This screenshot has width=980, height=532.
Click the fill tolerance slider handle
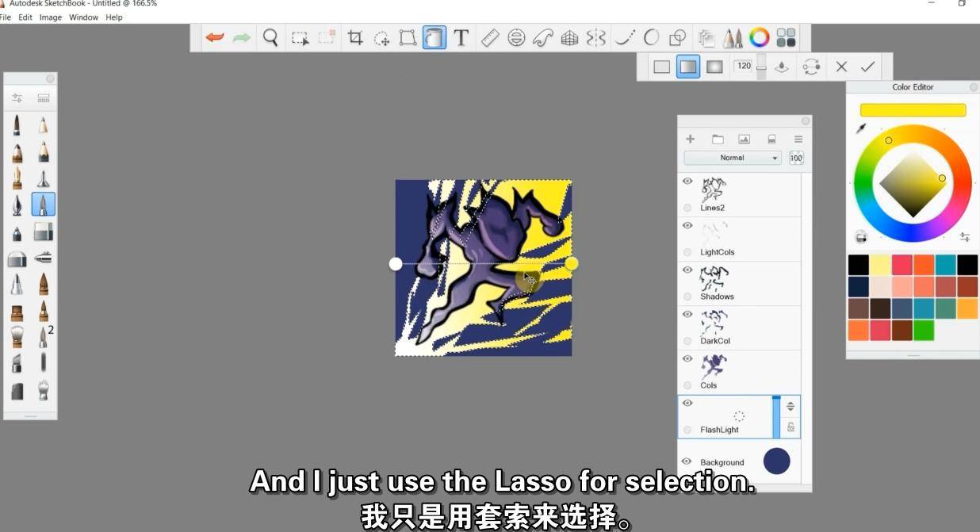(761, 68)
